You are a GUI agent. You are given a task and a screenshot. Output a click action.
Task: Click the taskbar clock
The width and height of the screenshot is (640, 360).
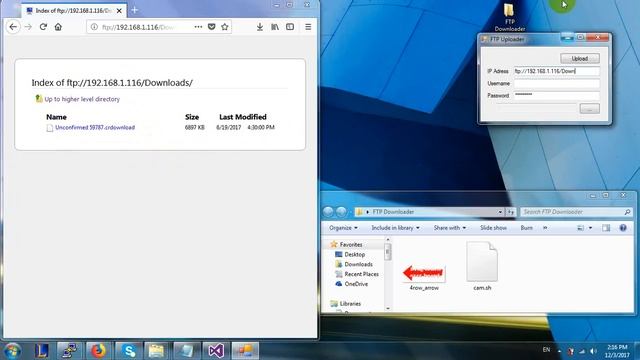pyautogui.click(x=617, y=351)
